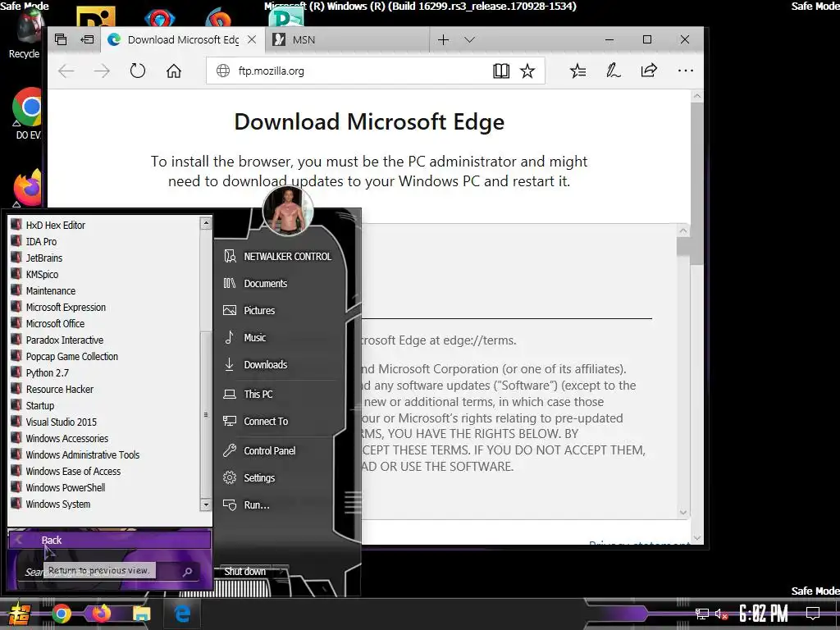Screen dimensions: 840x630
Task: Expand Windows Accessories folder
Action: (x=67, y=438)
